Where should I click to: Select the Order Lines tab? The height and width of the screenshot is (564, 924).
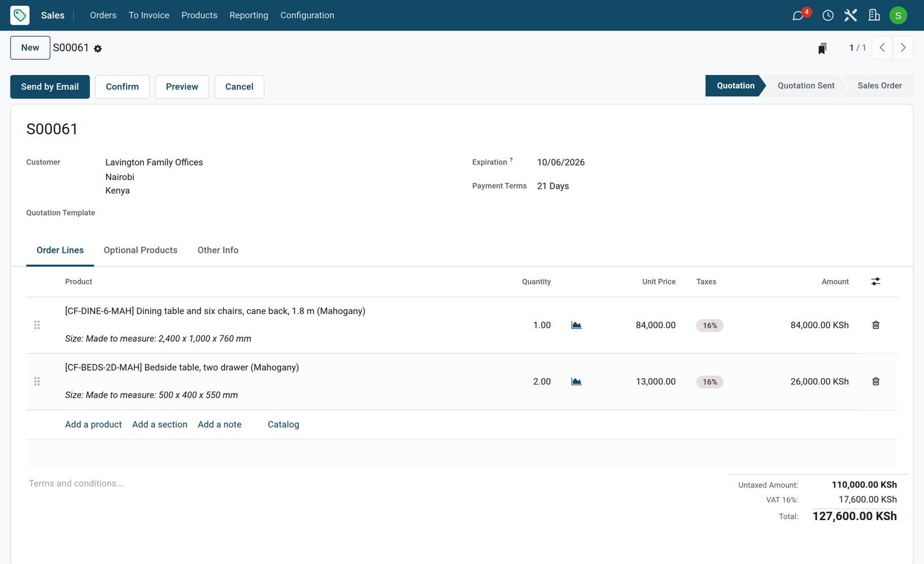[60, 250]
